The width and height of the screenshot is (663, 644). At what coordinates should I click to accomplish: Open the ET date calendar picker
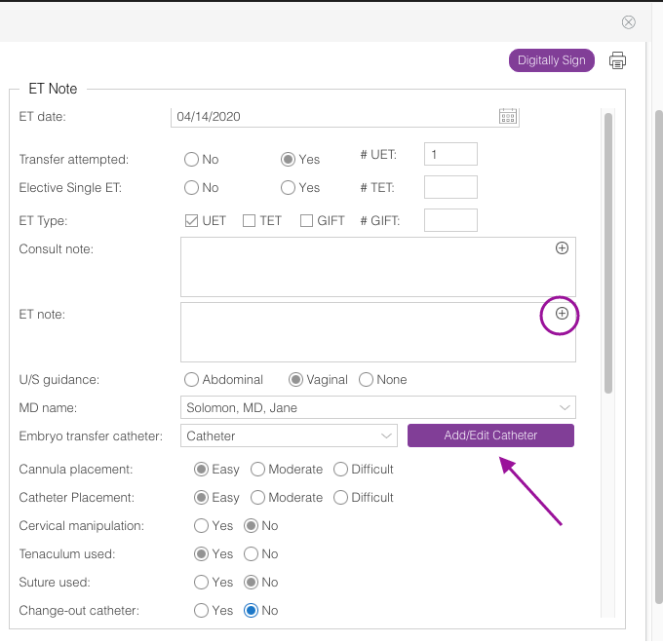click(508, 117)
